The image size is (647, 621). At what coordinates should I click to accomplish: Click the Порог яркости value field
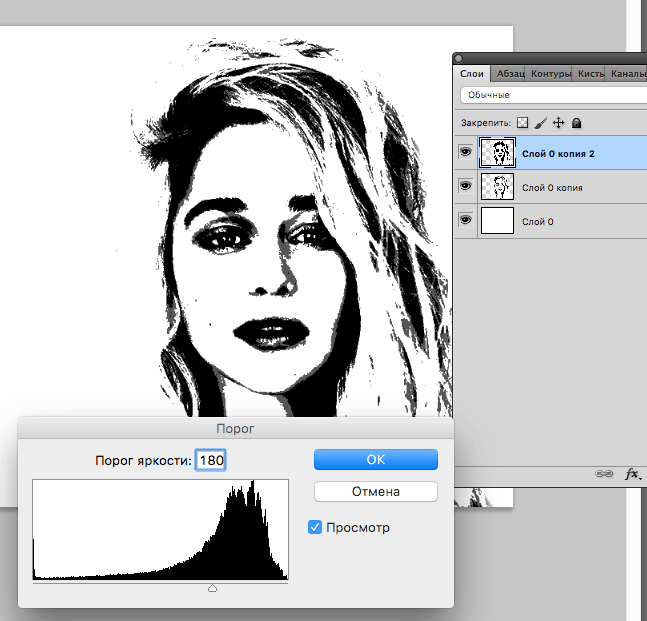pos(211,460)
